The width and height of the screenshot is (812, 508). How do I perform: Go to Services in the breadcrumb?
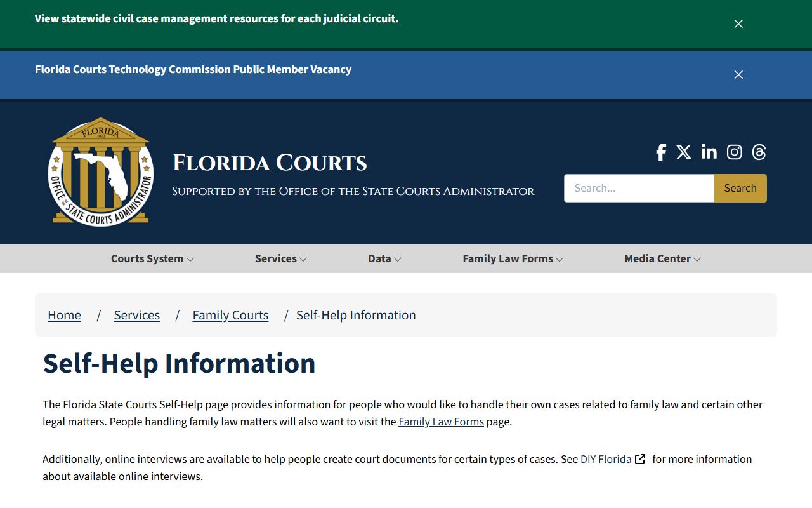coord(137,315)
